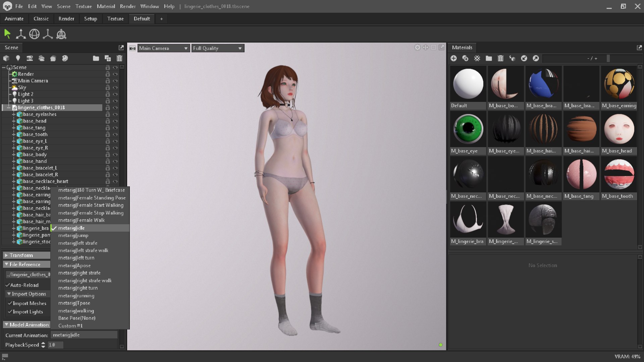Select Base Pose(None) option
The image size is (644, 362).
pyautogui.click(x=90, y=318)
